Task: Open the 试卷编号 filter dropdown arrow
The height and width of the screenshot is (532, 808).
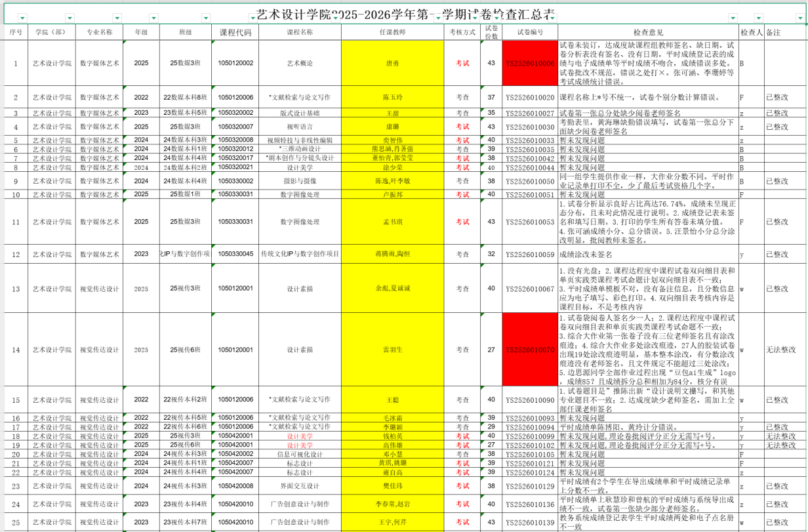Action: tap(552, 18)
